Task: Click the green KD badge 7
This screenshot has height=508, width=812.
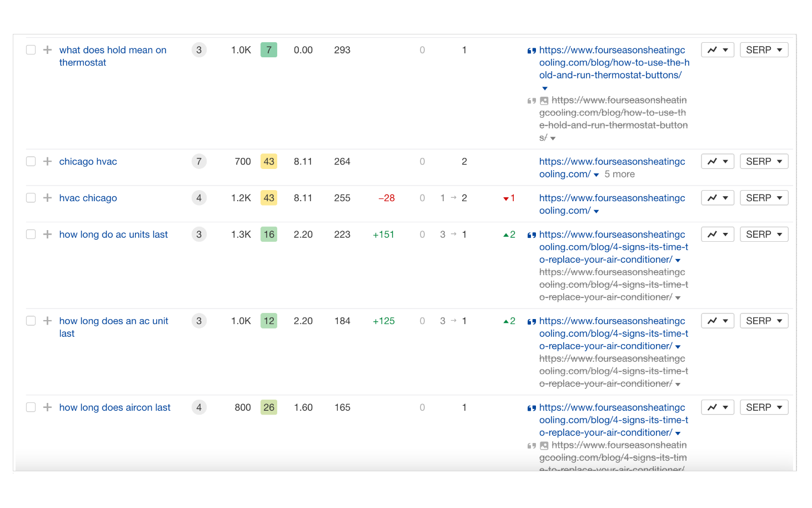Action: [269, 50]
